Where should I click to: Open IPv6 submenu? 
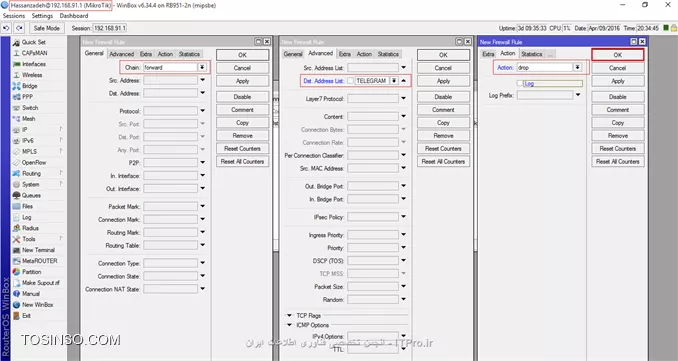pyautogui.click(x=28, y=141)
